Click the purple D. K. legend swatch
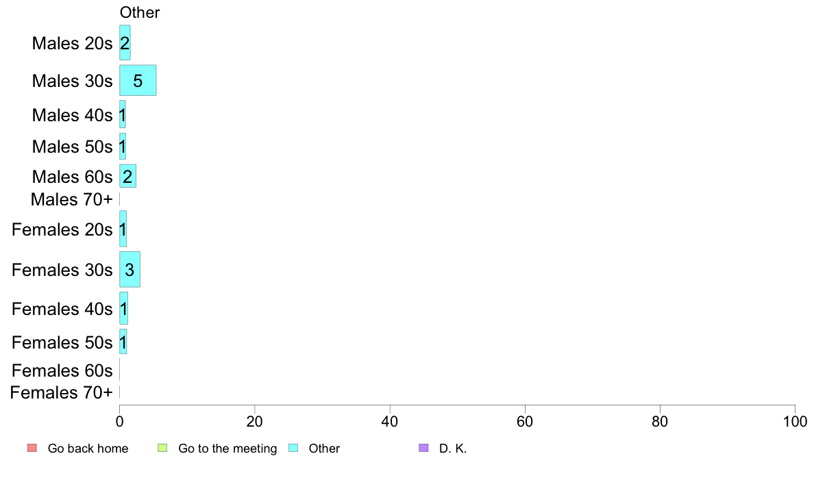The width and height of the screenshot is (814, 504). (423, 448)
